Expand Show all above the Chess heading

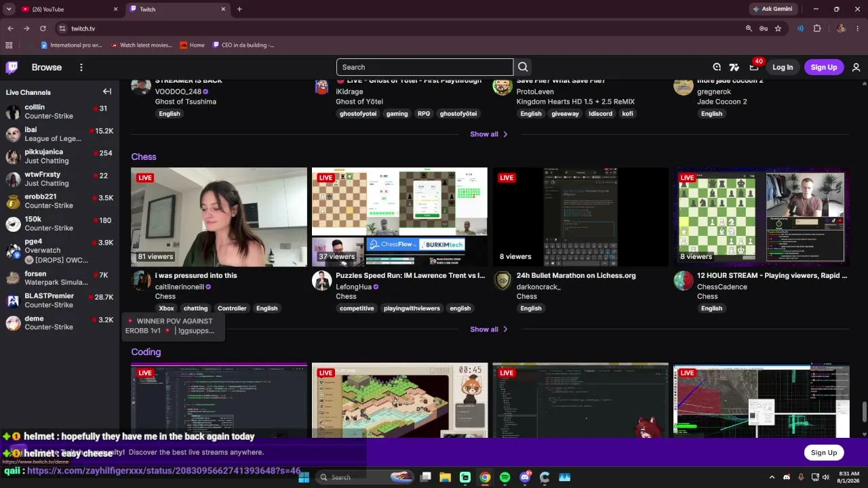coord(489,134)
